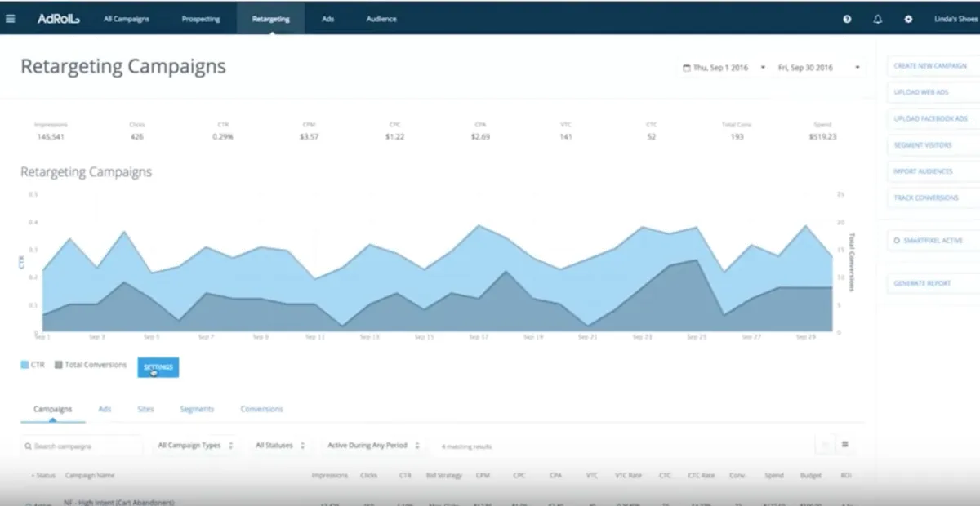Click the Impressions value 145,541
The width and height of the screenshot is (980, 506).
click(51, 136)
